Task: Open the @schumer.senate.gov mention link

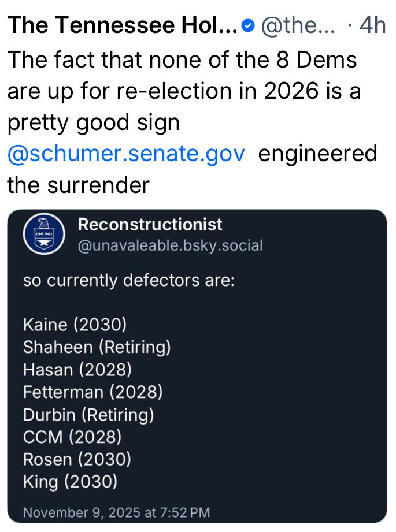Action: click(x=127, y=154)
